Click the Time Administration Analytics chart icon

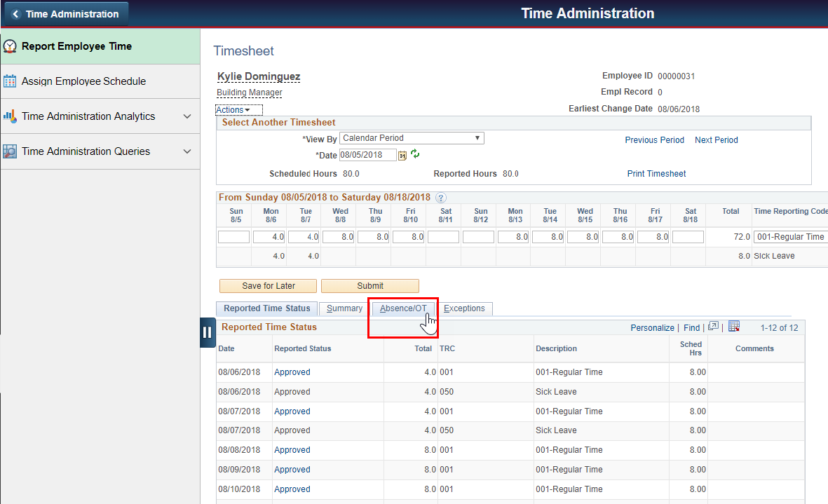coord(10,116)
